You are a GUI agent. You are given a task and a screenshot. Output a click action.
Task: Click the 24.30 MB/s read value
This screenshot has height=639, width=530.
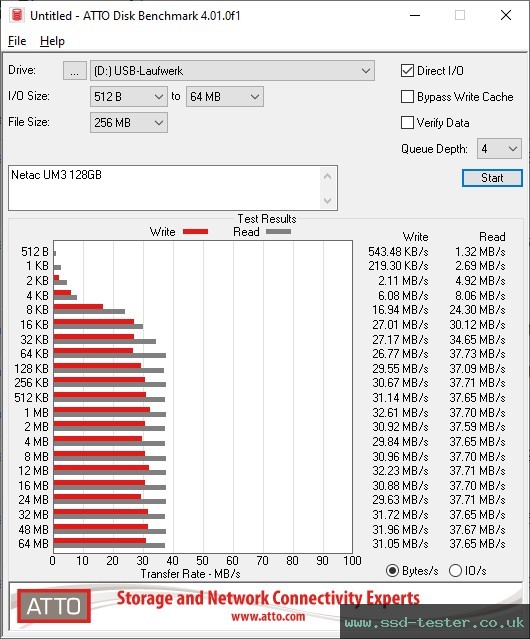click(477, 310)
